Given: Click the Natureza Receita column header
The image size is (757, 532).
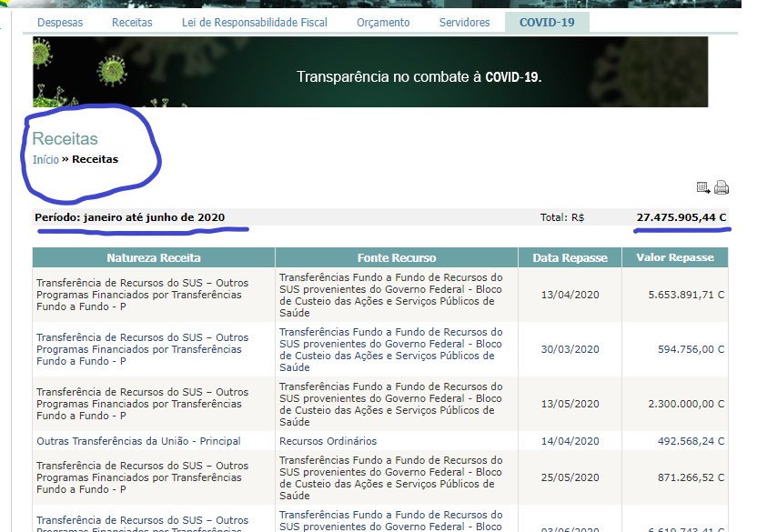Looking at the screenshot, I should 154,258.
